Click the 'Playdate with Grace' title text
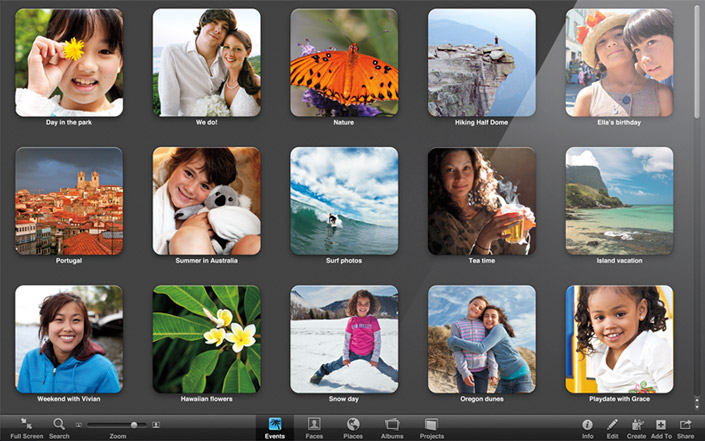The height and width of the screenshot is (441, 705). pos(619,399)
